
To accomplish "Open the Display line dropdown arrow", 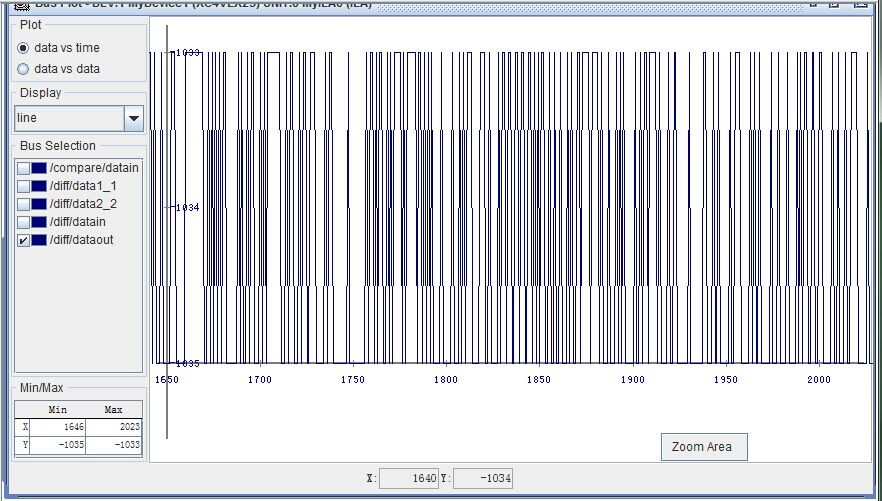I will [133, 118].
